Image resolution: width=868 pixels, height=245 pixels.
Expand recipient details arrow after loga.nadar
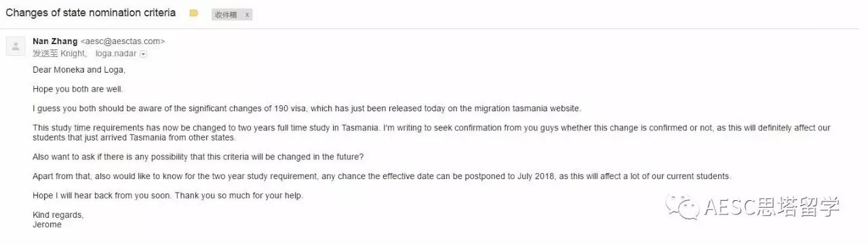(143, 54)
